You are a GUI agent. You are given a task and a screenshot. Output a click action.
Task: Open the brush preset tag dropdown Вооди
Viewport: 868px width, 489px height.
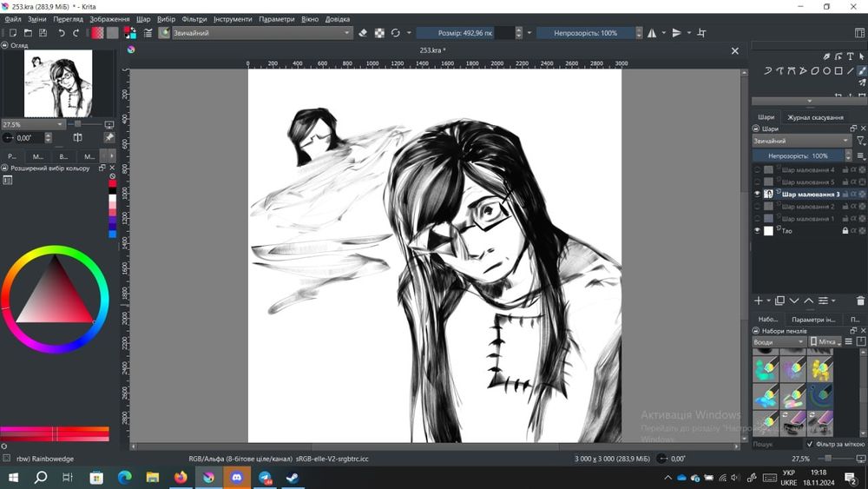(x=779, y=341)
